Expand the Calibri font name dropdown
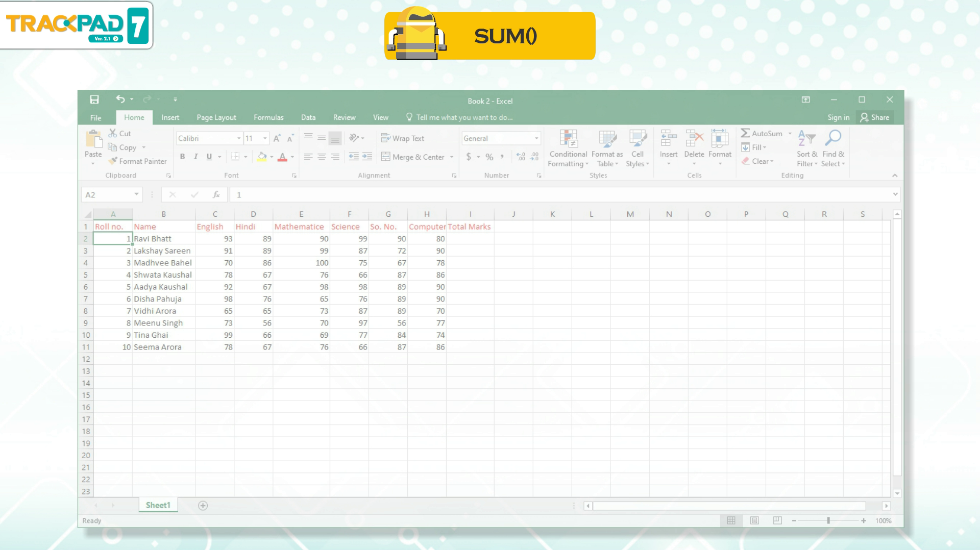The width and height of the screenshot is (980, 550). point(238,138)
